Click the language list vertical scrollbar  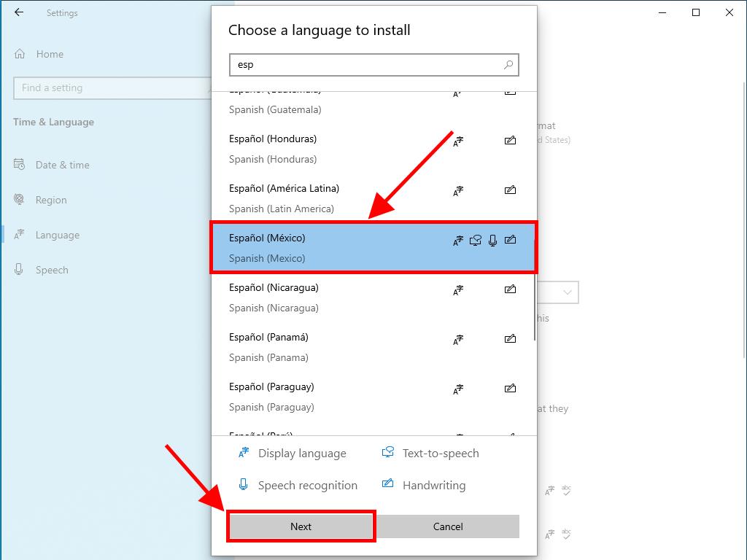535,306
